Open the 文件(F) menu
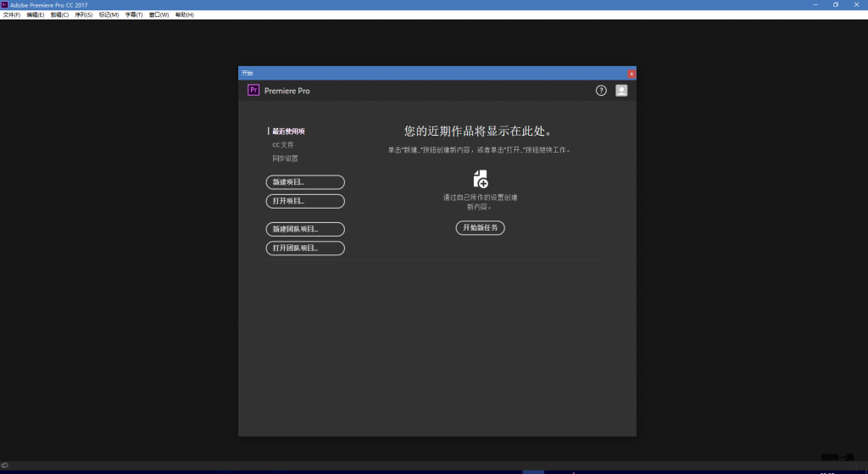868x474 pixels. point(12,14)
